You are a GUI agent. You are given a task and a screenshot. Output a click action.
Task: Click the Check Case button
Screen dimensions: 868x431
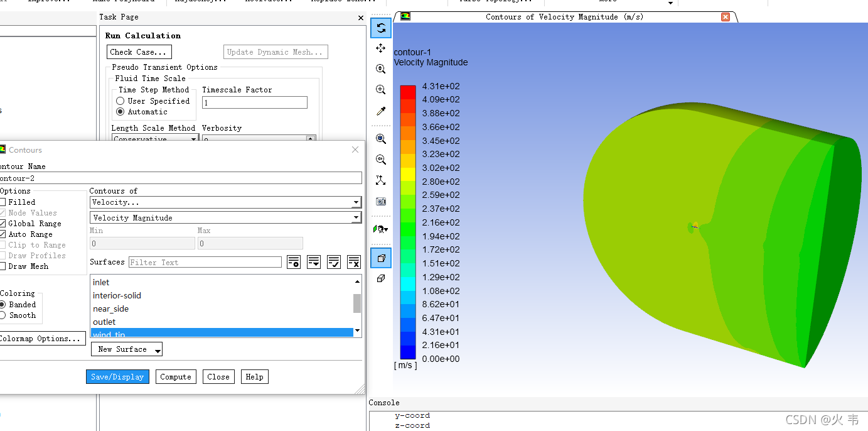click(139, 52)
